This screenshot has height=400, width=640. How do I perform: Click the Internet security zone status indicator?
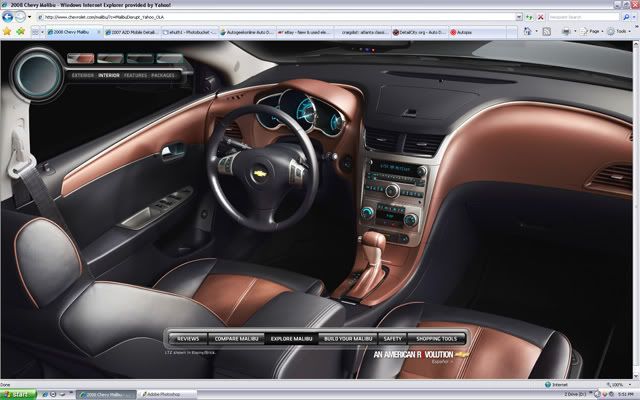tap(557, 384)
